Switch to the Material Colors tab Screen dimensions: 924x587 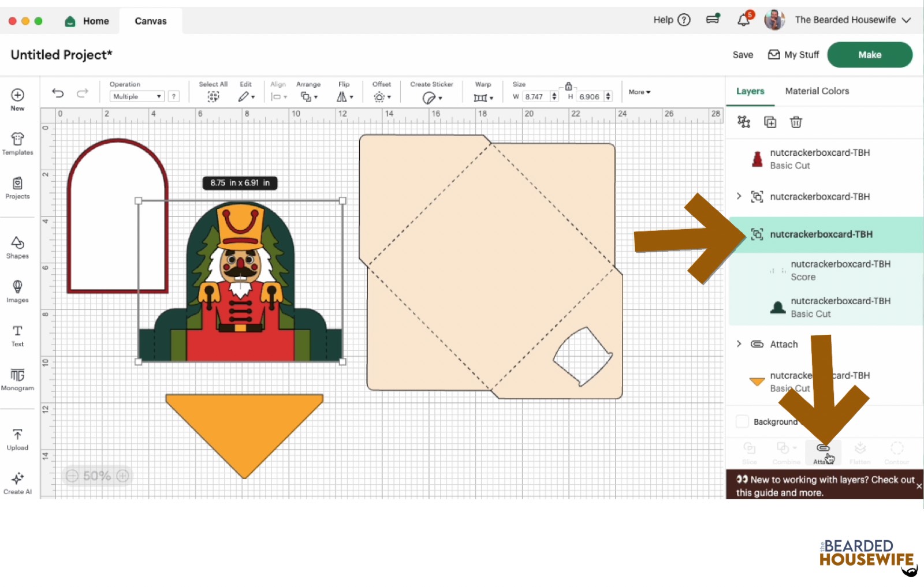817,91
